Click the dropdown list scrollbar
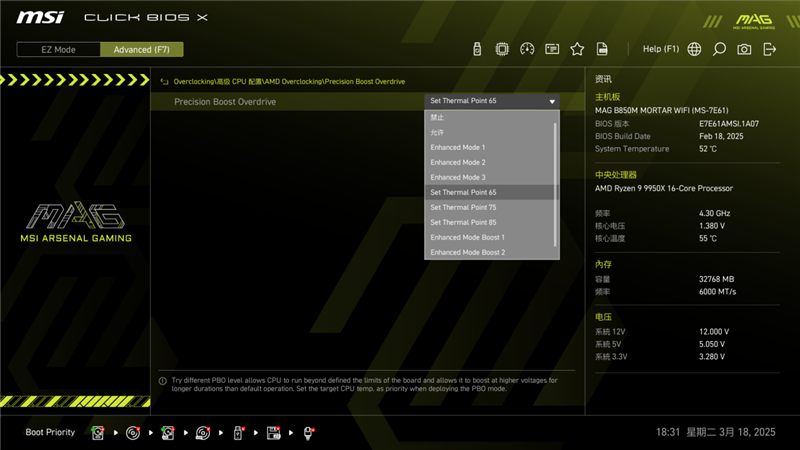800x450 pixels. 555,185
